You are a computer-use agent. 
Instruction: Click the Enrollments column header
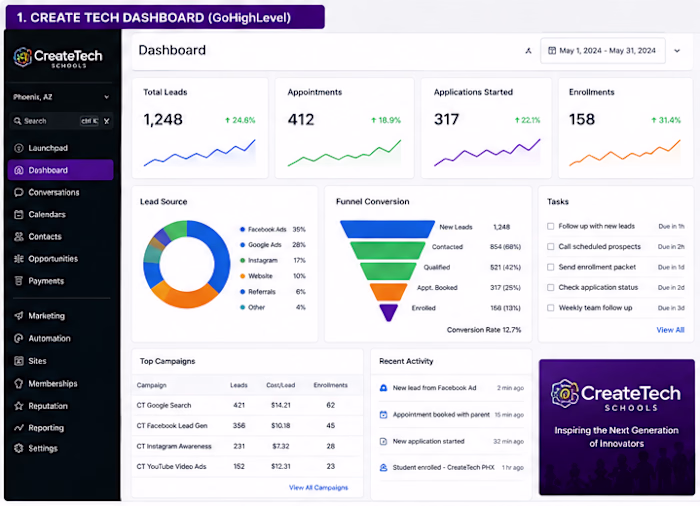click(330, 385)
